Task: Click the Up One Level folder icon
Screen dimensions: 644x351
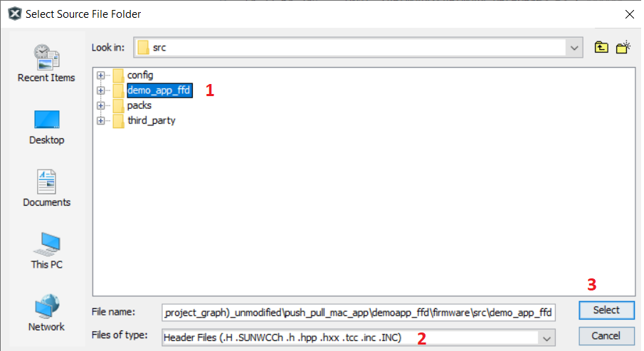Action: (x=602, y=48)
